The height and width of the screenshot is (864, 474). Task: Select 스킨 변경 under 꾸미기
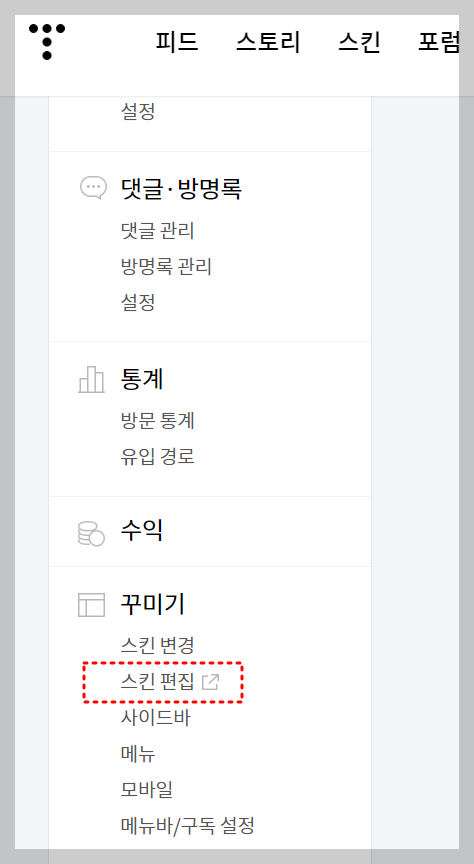(x=158, y=645)
